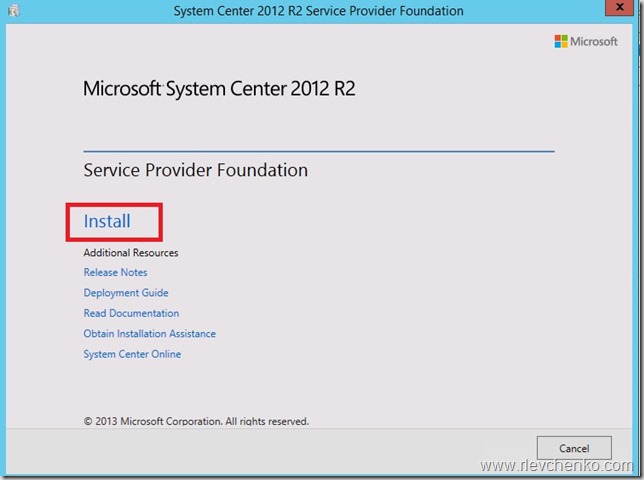Open the Deployment Guide link

coord(126,293)
